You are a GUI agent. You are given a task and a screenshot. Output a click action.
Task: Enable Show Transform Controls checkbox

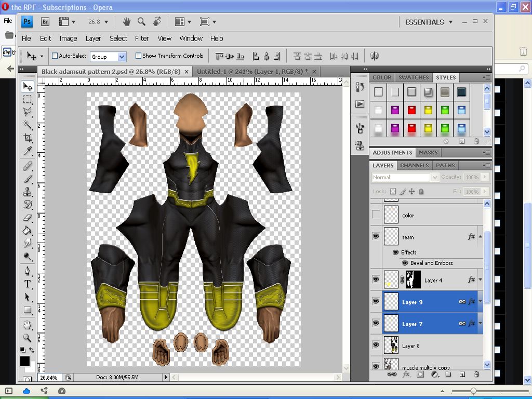click(x=138, y=56)
